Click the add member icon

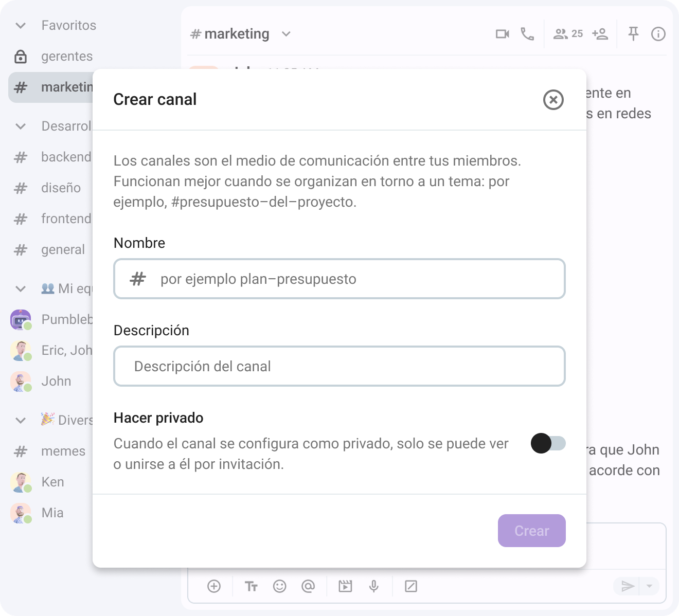click(600, 34)
